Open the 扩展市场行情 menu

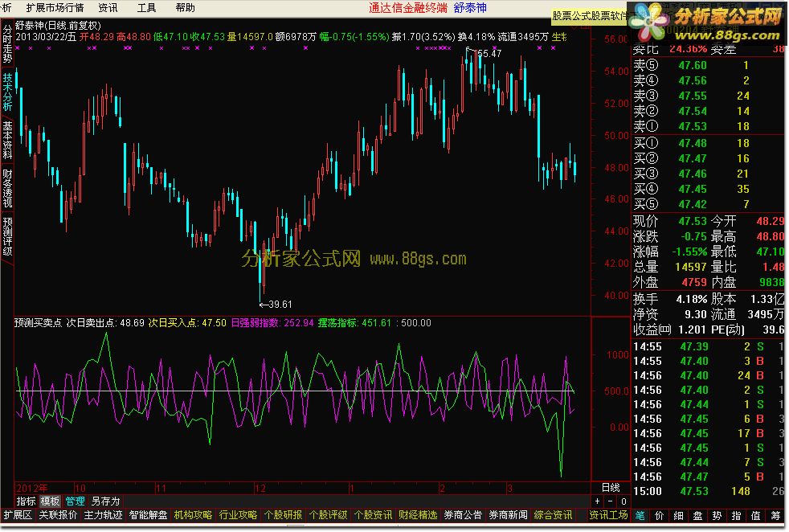pyautogui.click(x=55, y=7)
